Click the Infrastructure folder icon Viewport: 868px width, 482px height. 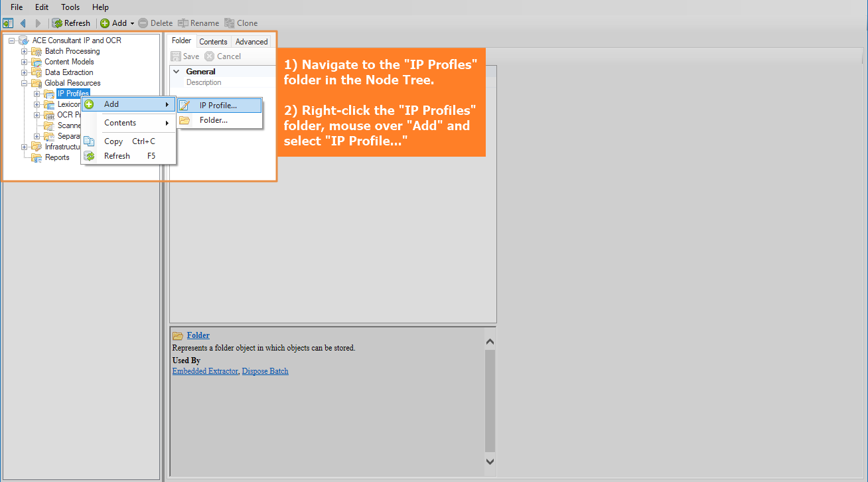point(36,147)
